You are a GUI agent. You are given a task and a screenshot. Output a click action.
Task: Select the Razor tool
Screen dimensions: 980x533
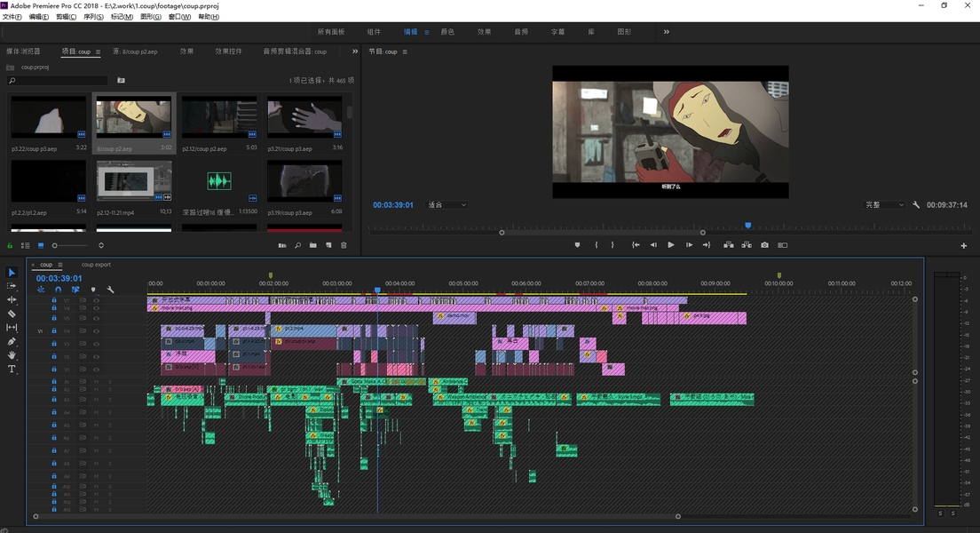pos(12,314)
